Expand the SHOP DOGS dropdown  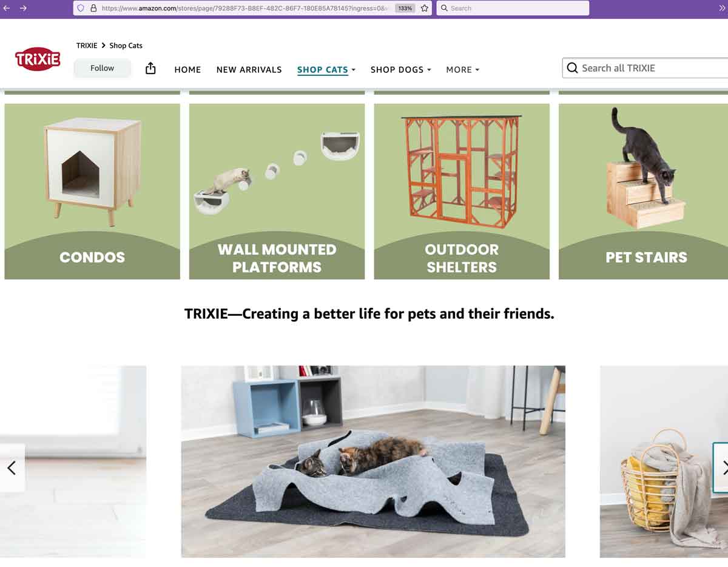coord(401,70)
